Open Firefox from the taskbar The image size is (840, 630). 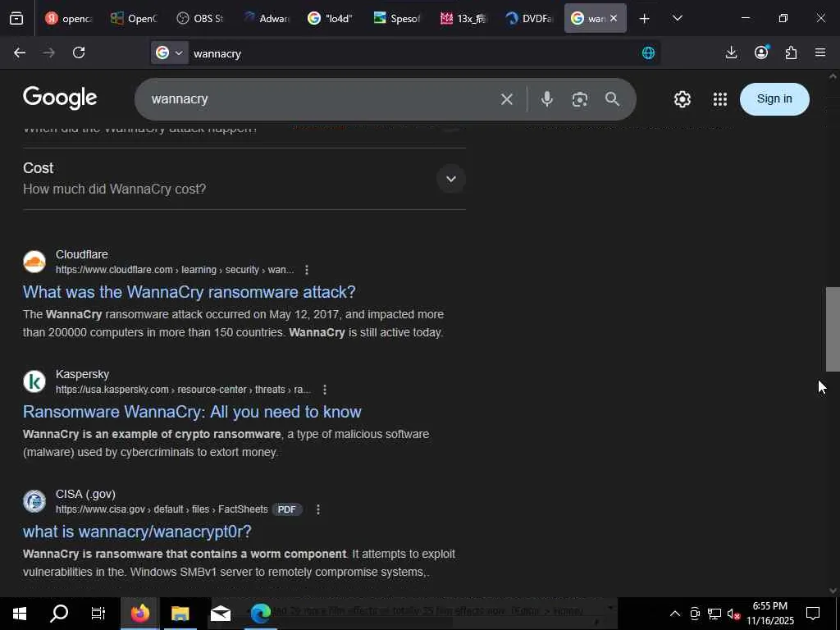tap(139, 614)
